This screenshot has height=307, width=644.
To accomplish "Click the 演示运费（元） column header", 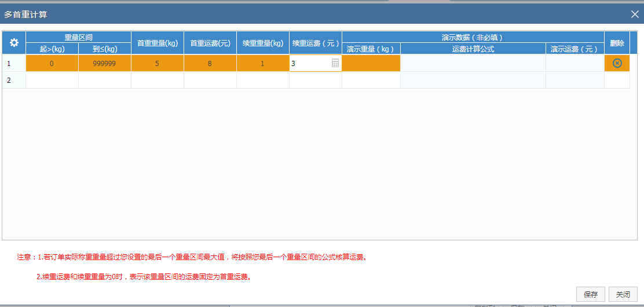I will (575, 49).
